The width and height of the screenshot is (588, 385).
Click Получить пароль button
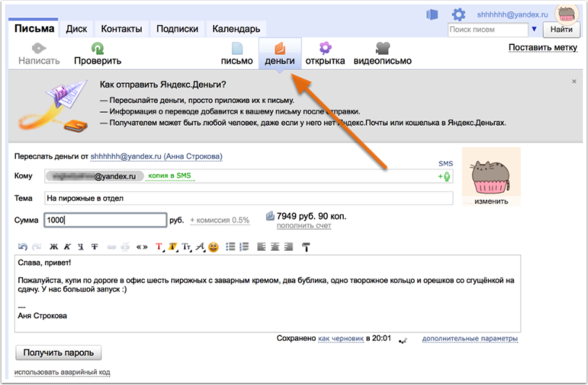click(59, 352)
